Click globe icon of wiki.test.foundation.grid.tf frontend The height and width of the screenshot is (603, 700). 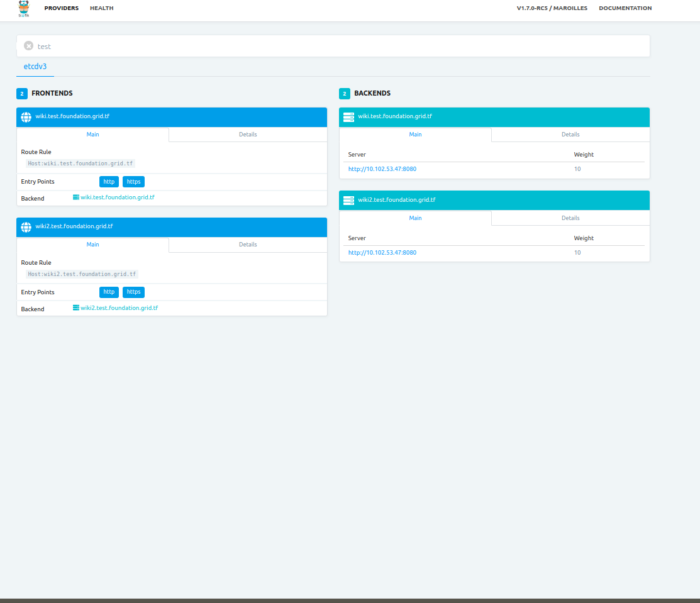(x=26, y=117)
